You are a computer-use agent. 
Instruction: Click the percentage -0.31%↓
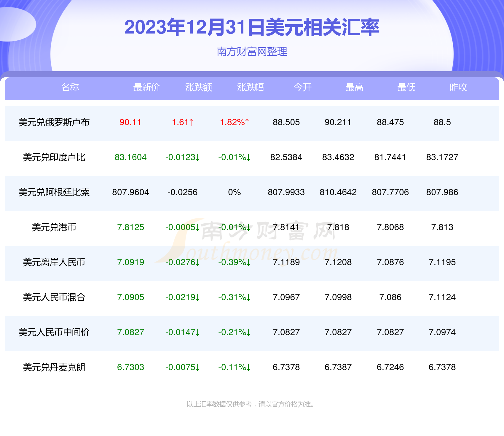(235, 297)
